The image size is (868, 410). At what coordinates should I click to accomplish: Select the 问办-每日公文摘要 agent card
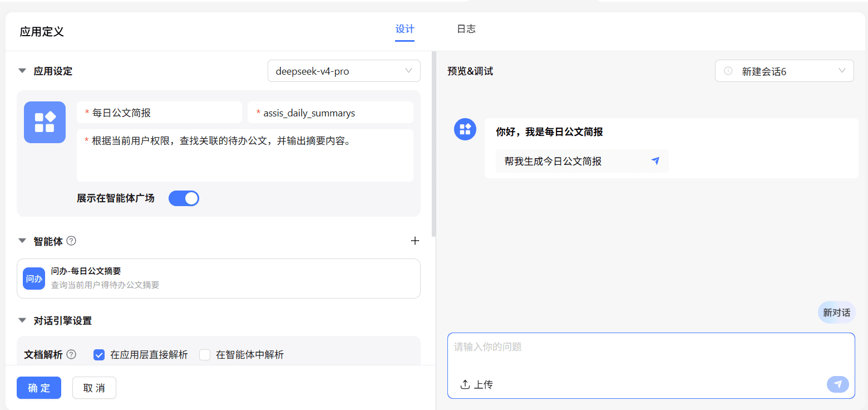coord(219,279)
